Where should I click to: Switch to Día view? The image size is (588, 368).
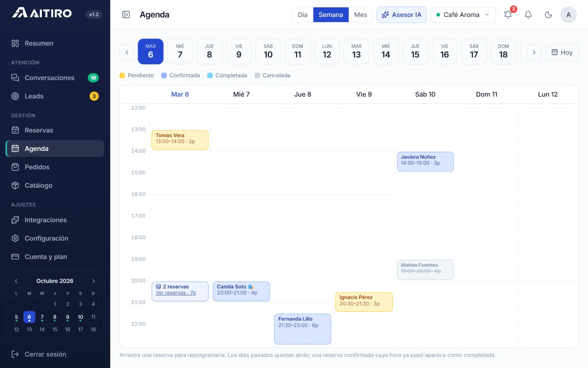(302, 15)
